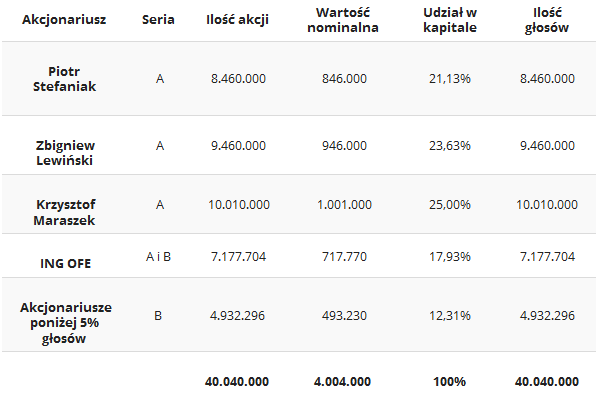Click the Udział w kapitale header
598x398 pixels.
point(450,20)
